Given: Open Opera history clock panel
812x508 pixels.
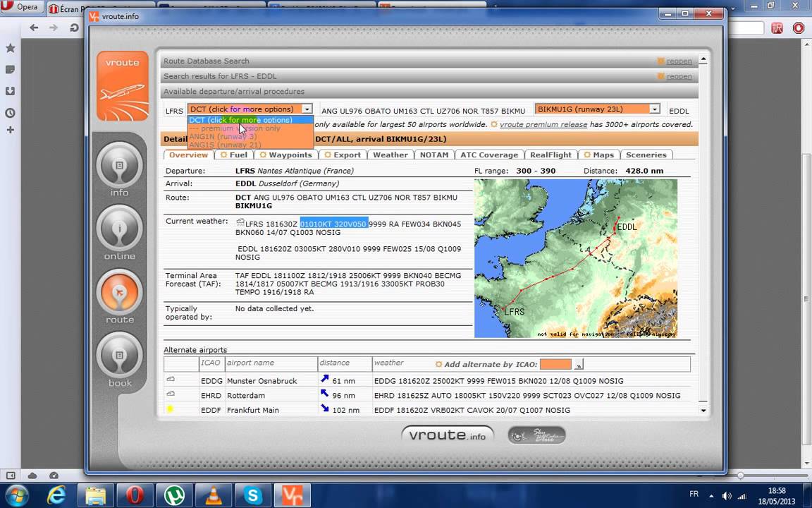Looking at the screenshot, I should click(x=11, y=113).
